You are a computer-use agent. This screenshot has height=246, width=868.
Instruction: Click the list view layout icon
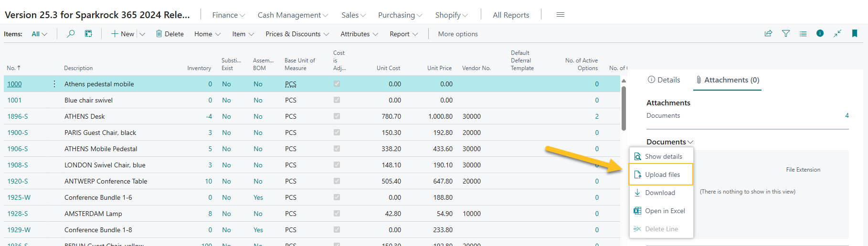(x=803, y=33)
